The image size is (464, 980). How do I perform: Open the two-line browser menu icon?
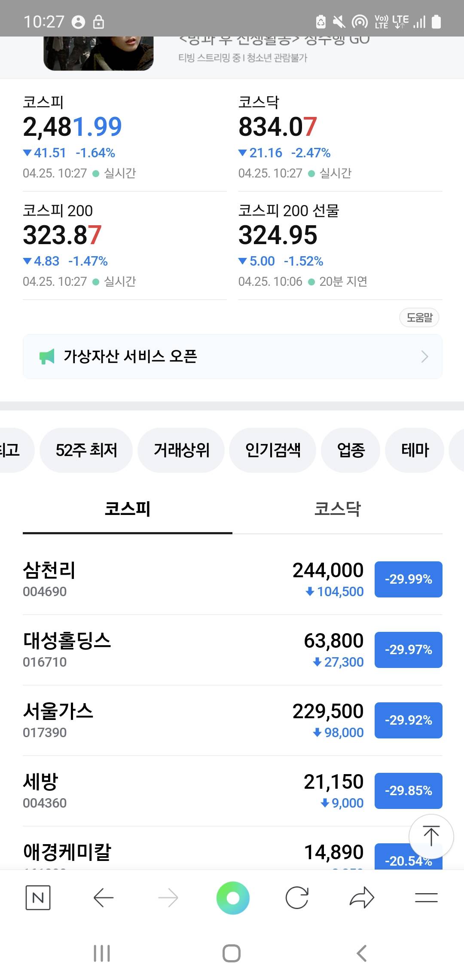(x=426, y=897)
